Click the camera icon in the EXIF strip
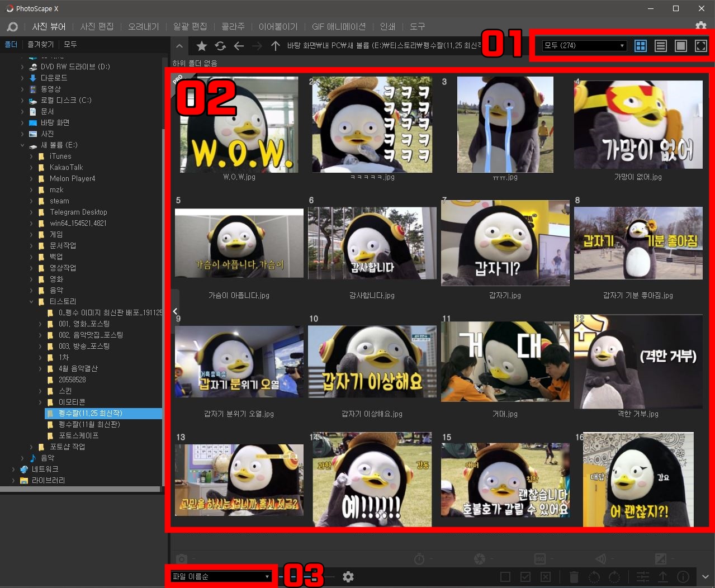Image resolution: width=715 pixels, height=588 pixels. coord(182,558)
